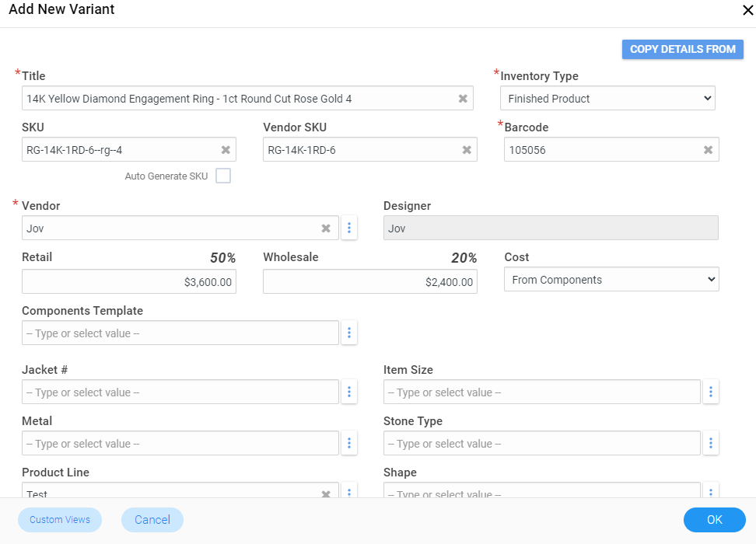The width and height of the screenshot is (756, 544).
Task: Open Stone Type options menu
Action: point(711,444)
